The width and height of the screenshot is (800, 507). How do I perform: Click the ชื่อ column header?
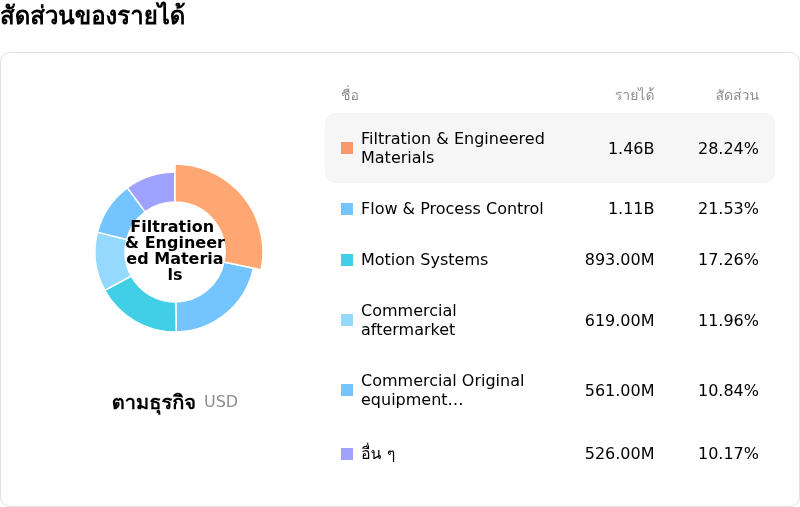[x=350, y=95]
